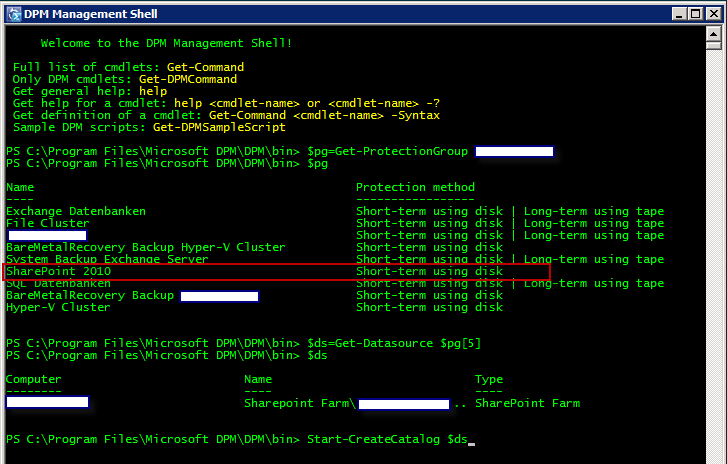The width and height of the screenshot is (727, 464).
Task: Click the 'Protection method' column header
Action: [x=415, y=187]
